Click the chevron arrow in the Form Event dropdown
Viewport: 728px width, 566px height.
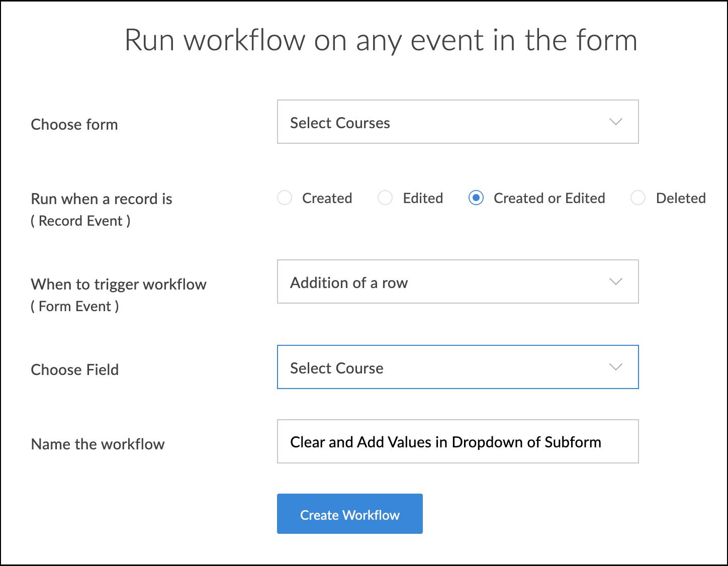click(x=615, y=281)
